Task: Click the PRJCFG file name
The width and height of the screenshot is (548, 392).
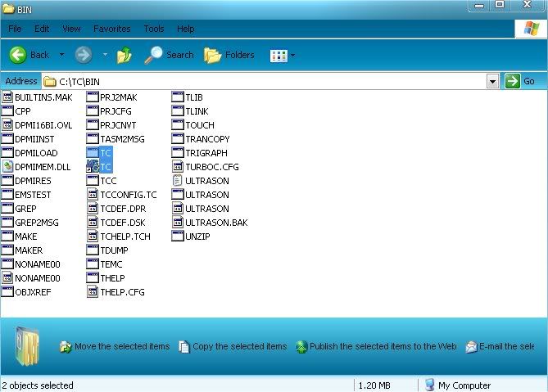Action: click(x=115, y=111)
